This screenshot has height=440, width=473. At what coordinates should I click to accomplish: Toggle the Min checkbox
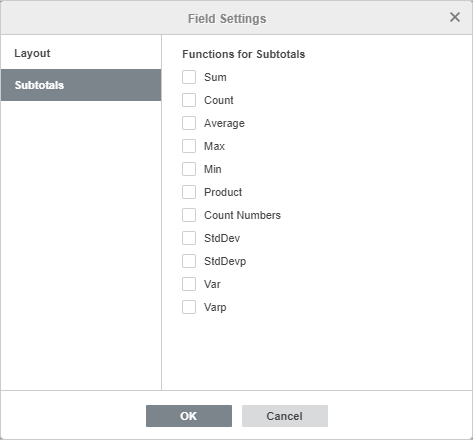tap(189, 169)
